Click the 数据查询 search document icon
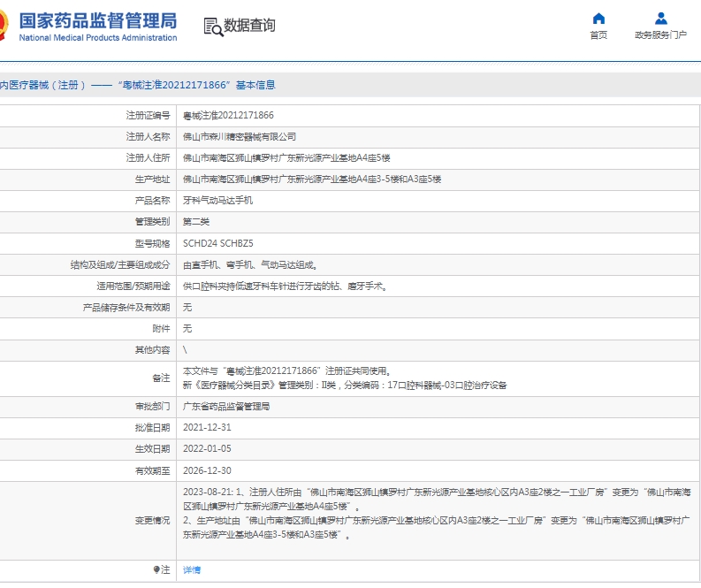The height and width of the screenshot is (588, 701). point(213,27)
